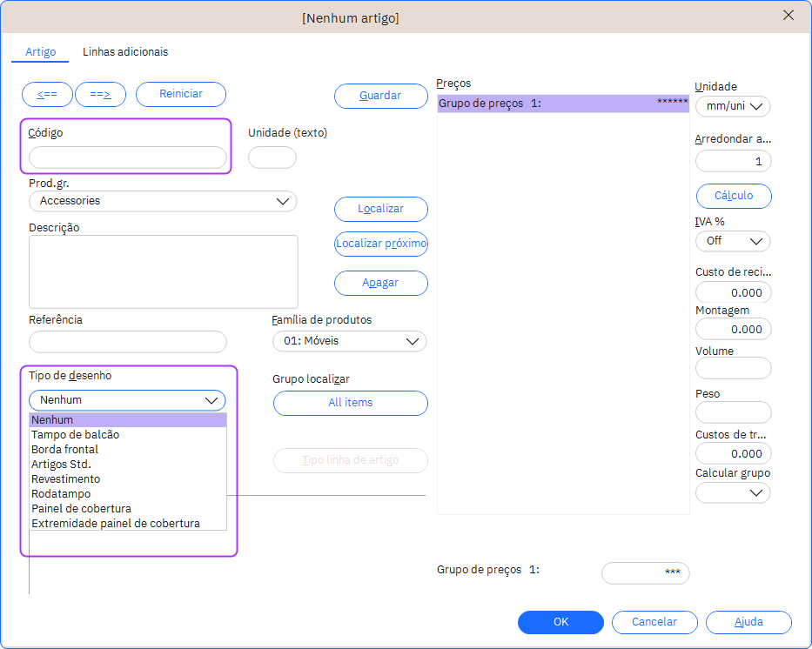Expand the IVA % dropdown
This screenshot has height=649, width=812.
coord(733,241)
